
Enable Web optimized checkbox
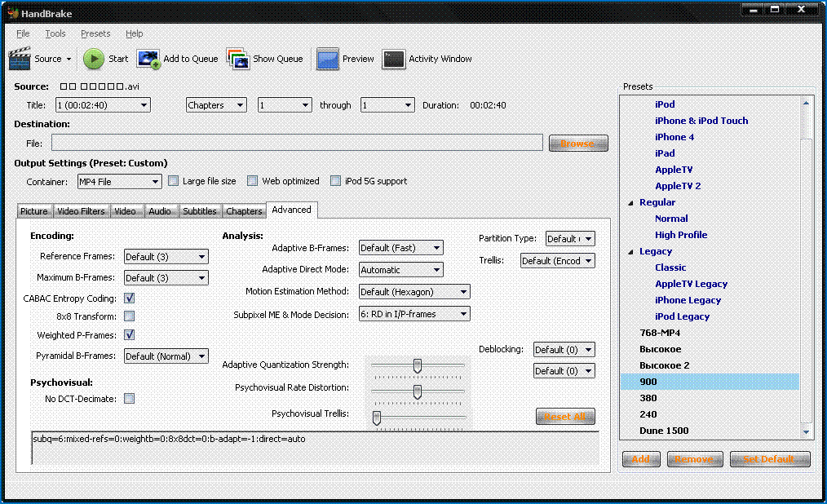coord(253,181)
